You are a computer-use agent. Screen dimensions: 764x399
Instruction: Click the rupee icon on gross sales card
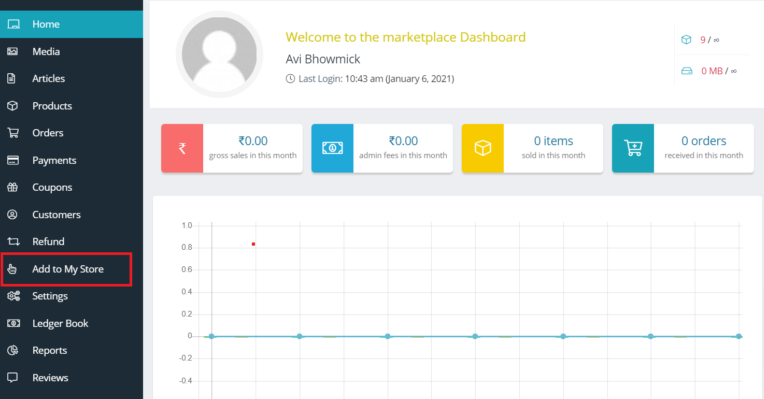(x=182, y=148)
